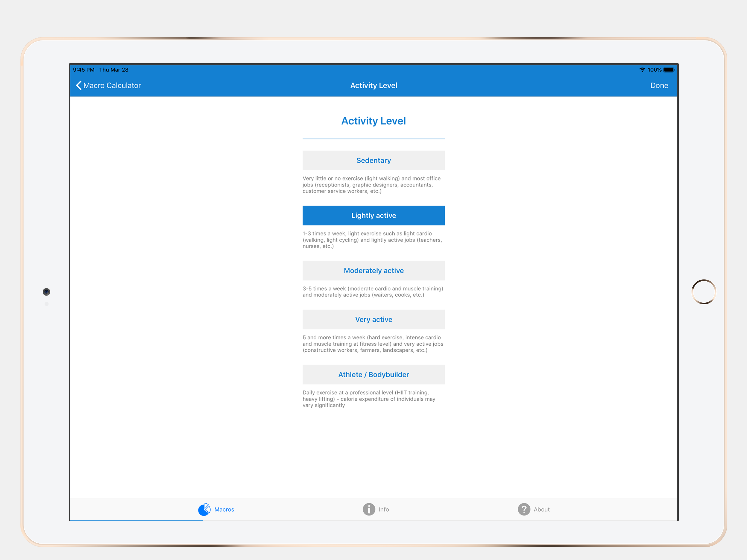Viewport: 747px width, 560px height.
Task: Tap the back chevron arrow icon
Action: click(x=79, y=86)
